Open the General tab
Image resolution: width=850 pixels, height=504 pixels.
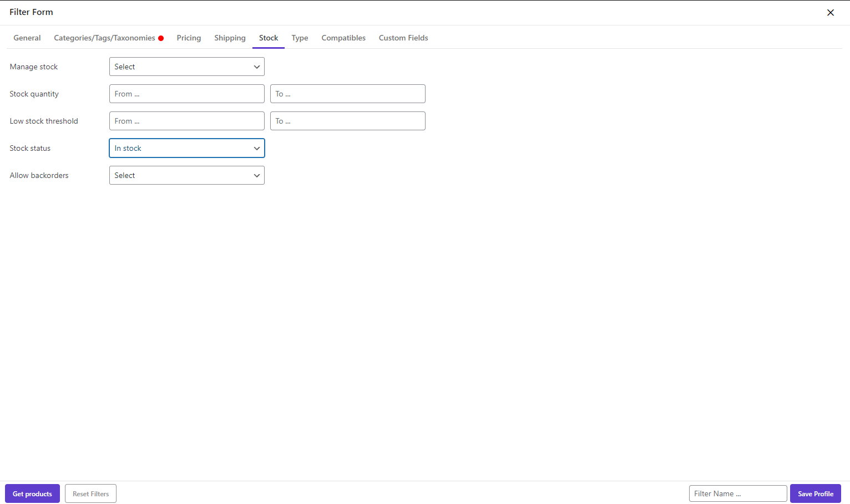(x=27, y=38)
